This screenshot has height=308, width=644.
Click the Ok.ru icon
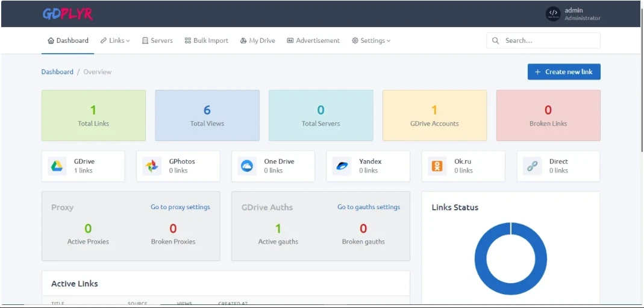437,166
